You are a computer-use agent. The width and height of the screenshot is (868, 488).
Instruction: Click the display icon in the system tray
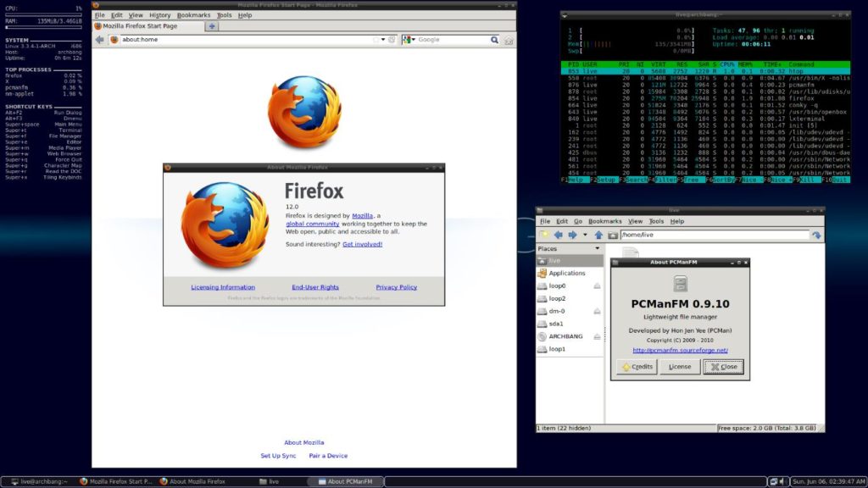(x=774, y=481)
